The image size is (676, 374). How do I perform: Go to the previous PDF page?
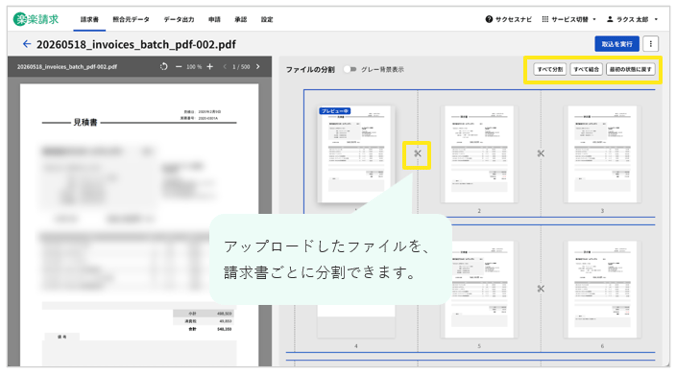point(225,67)
